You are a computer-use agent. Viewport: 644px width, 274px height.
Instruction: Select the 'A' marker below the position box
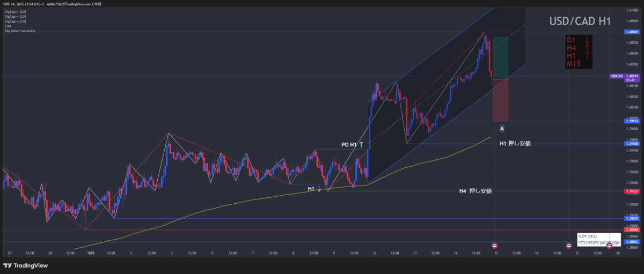(502, 129)
